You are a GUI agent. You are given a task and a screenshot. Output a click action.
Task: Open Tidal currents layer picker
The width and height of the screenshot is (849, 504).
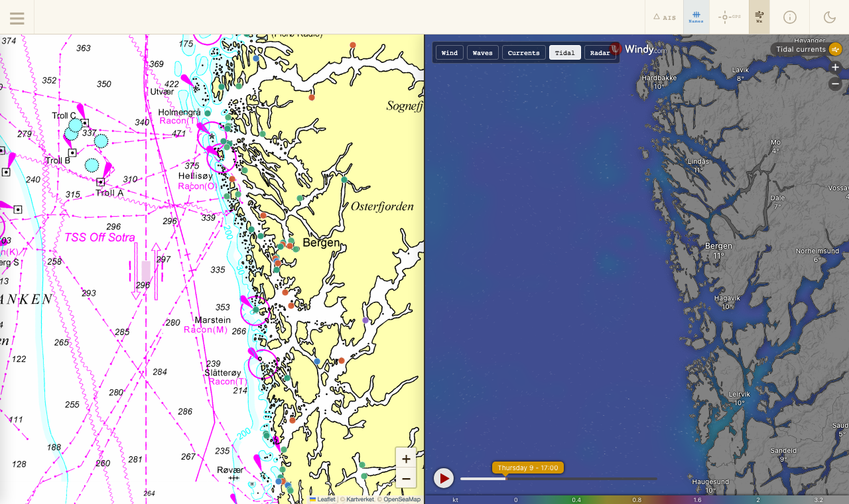807,49
